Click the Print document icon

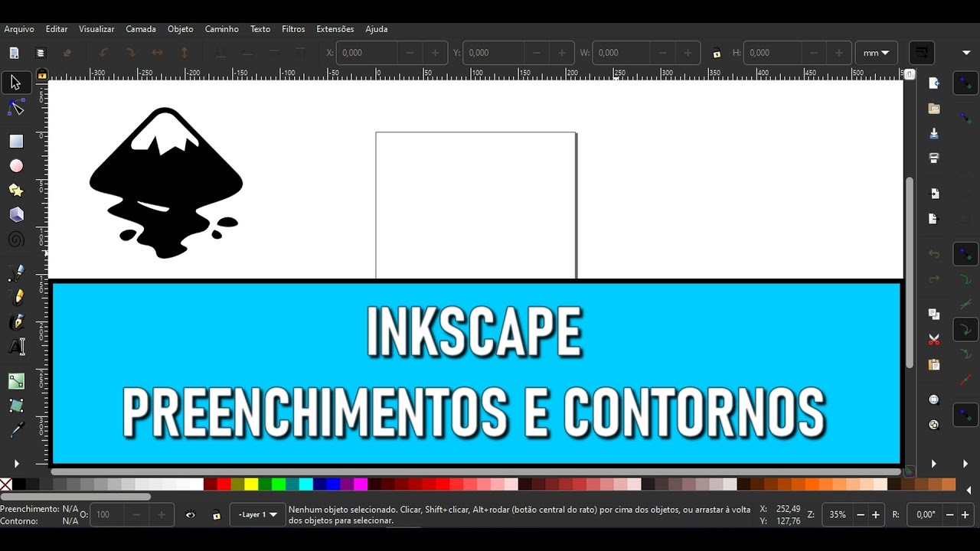[x=934, y=158]
